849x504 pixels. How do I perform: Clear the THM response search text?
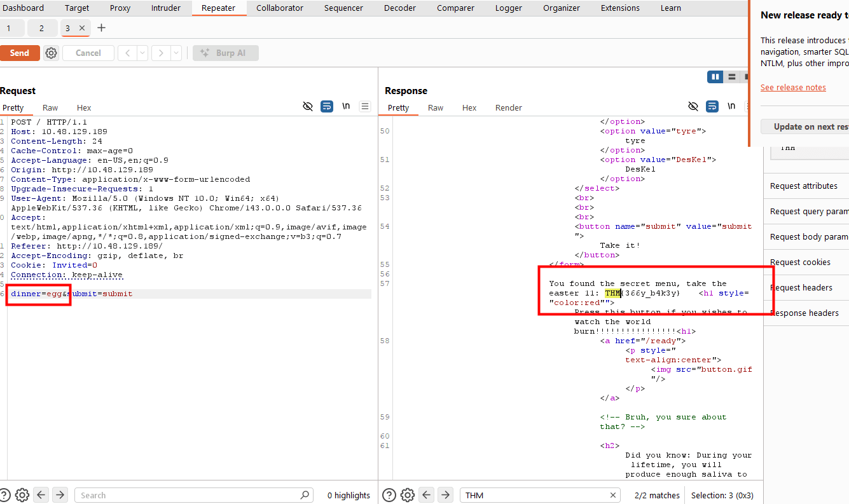(x=613, y=495)
